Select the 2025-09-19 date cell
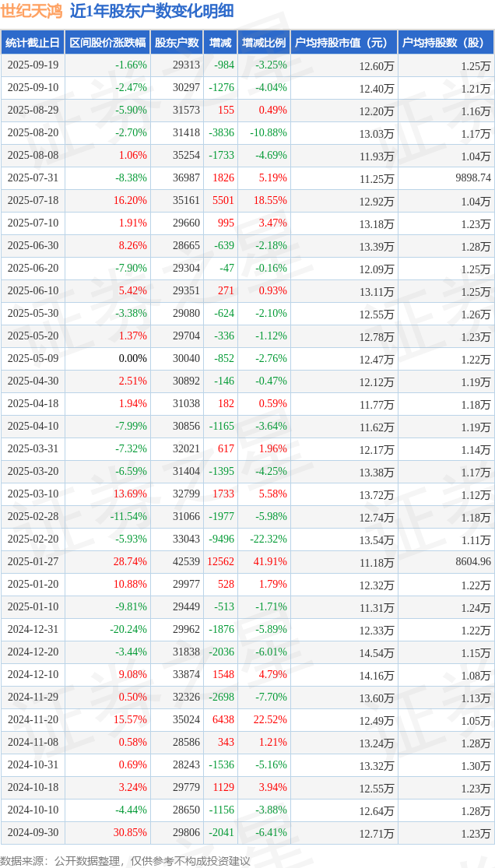Image resolution: width=495 pixels, height=868 pixels. coord(33,65)
